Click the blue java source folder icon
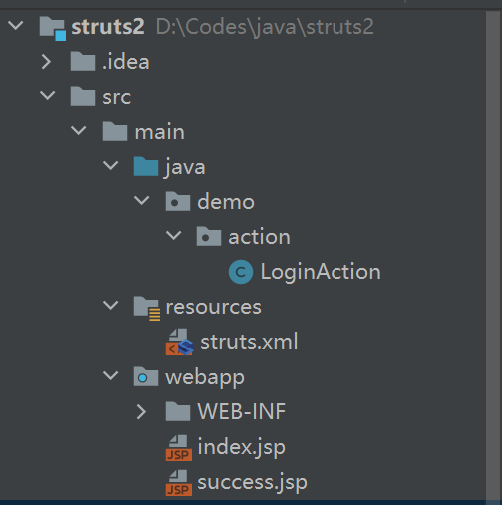This screenshot has height=505, width=502. 146,166
